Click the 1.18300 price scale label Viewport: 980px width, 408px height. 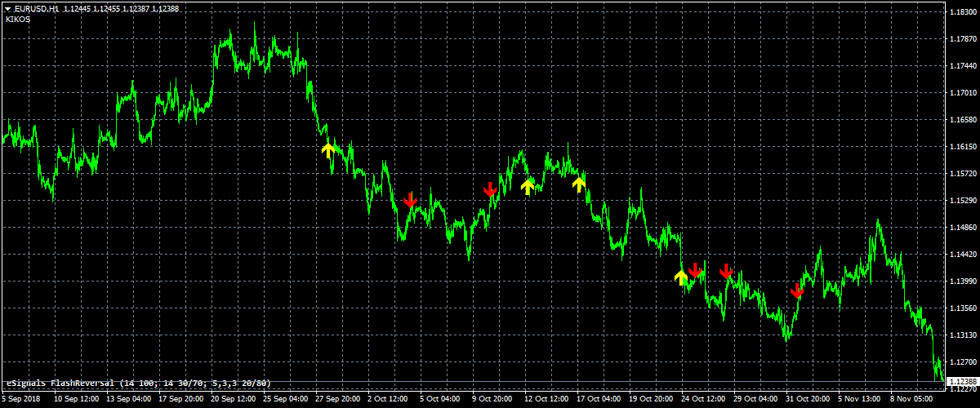pyautogui.click(x=964, y=11)
